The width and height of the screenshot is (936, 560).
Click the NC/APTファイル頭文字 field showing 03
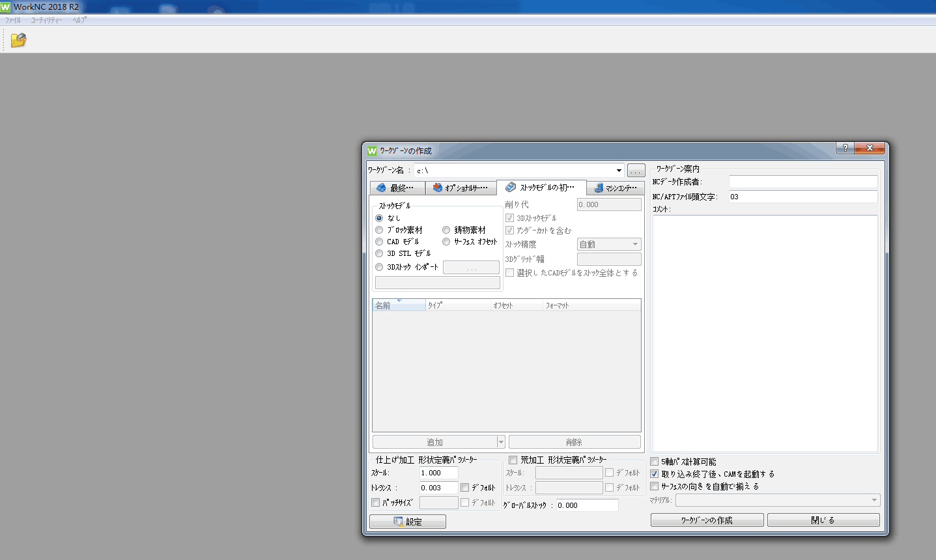(x=803, y=197)
